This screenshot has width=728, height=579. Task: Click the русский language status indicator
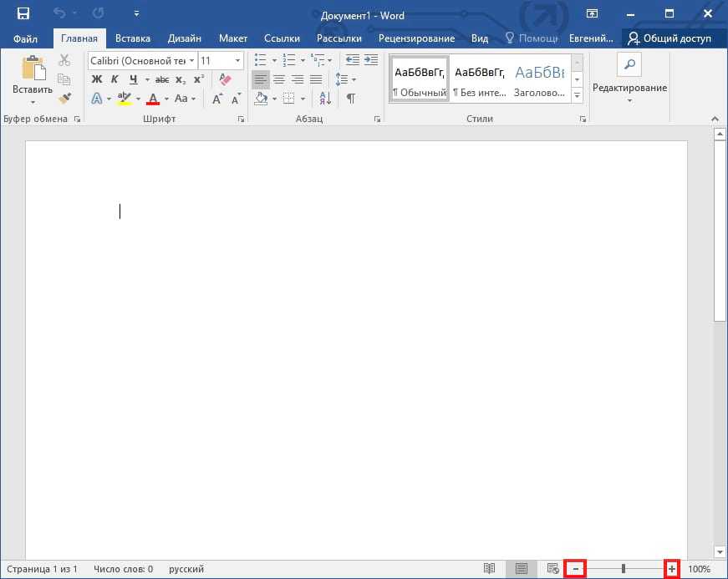pyautogui.click(x=186, y=569)
